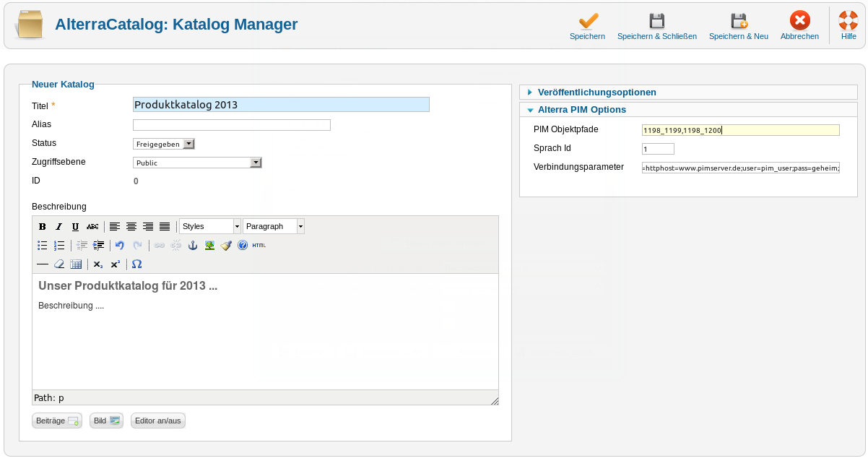
Task: Insert special character with the Omega icon
Action: pyautogui.click(x=136, y=264)
